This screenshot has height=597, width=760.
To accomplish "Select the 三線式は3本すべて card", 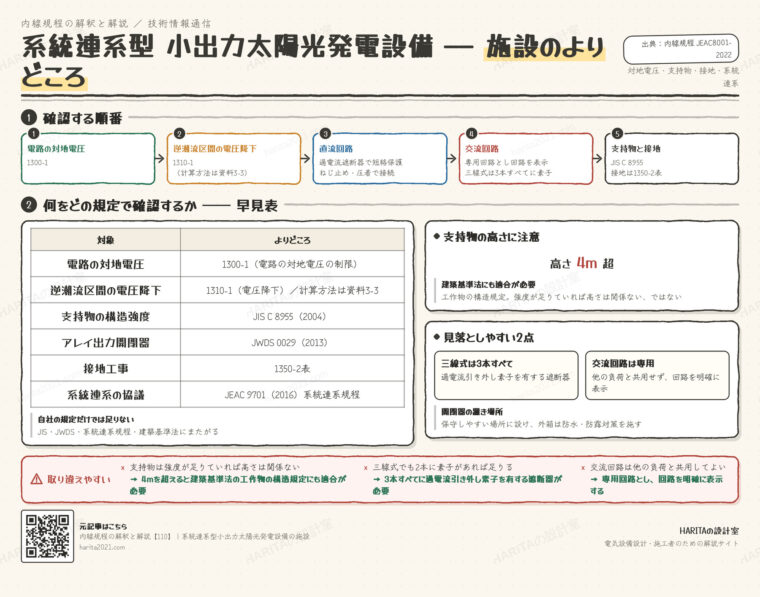I will [x=506, y=376].
